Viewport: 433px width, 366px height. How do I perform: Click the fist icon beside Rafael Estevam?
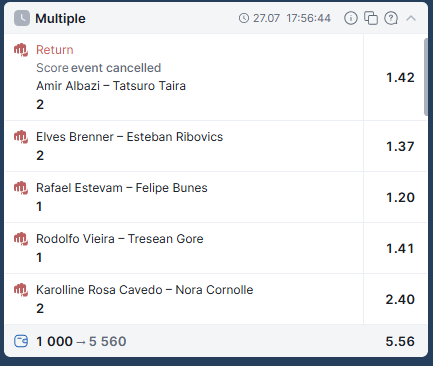point(21,188)
